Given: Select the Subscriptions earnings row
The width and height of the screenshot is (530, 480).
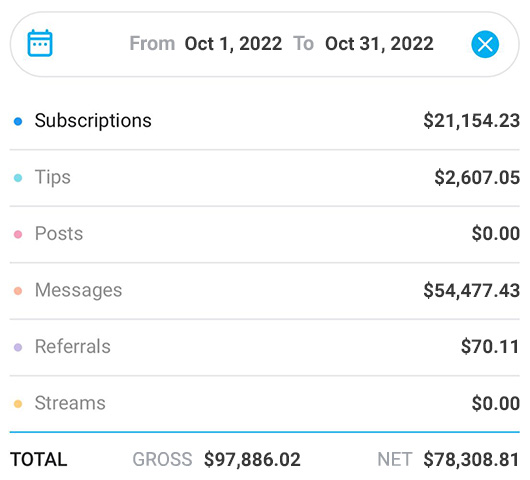Looking at the screenshot, I should 265,121.
